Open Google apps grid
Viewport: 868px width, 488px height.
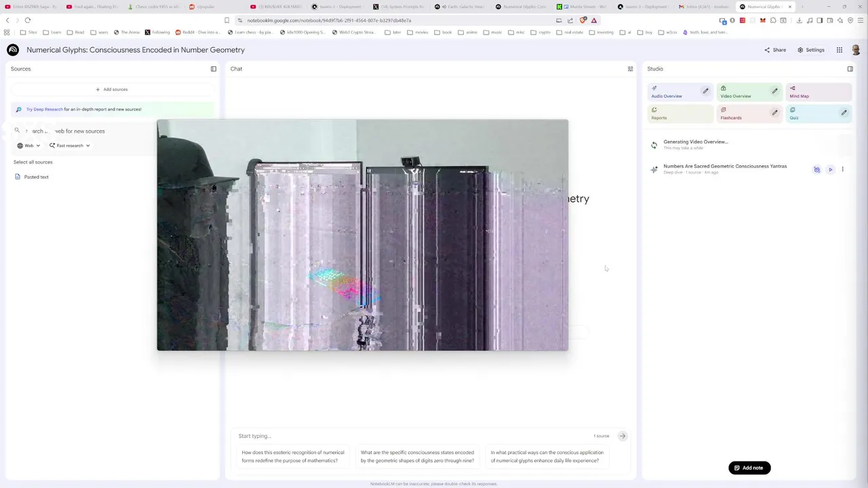pos(840,50)
